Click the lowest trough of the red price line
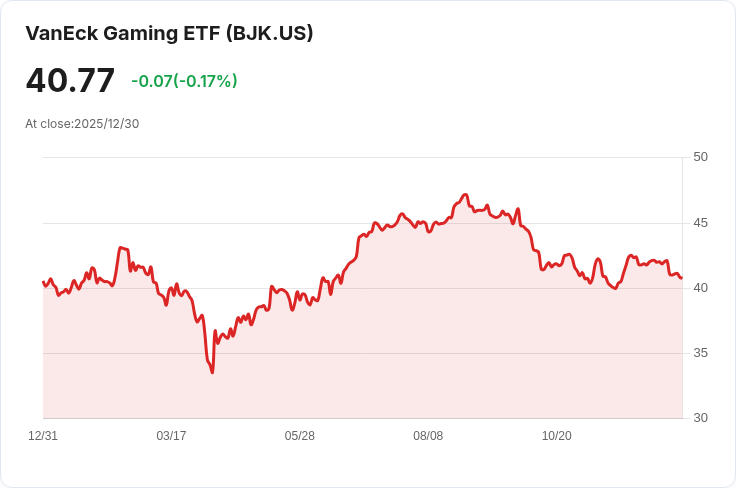736x488 pixels. pos(212,372)
